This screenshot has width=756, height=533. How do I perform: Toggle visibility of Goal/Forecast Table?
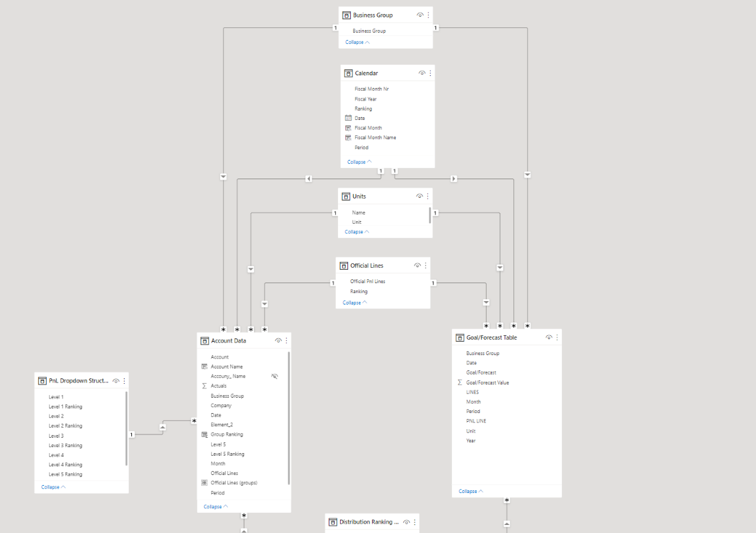tap(549, 338)
